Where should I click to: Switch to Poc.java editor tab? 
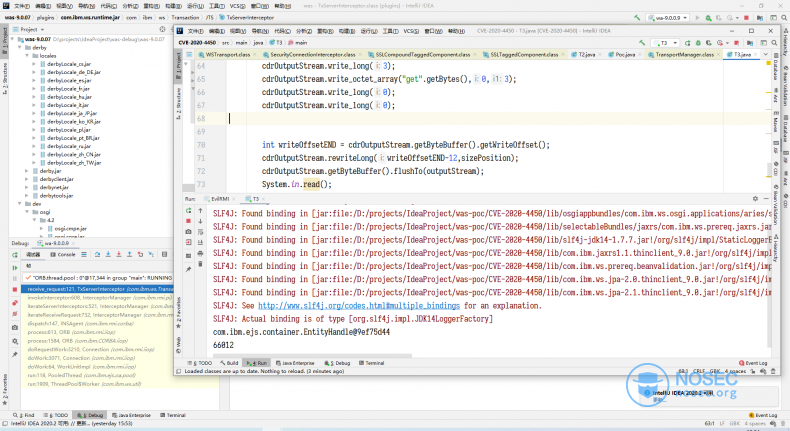pos(625,54)
